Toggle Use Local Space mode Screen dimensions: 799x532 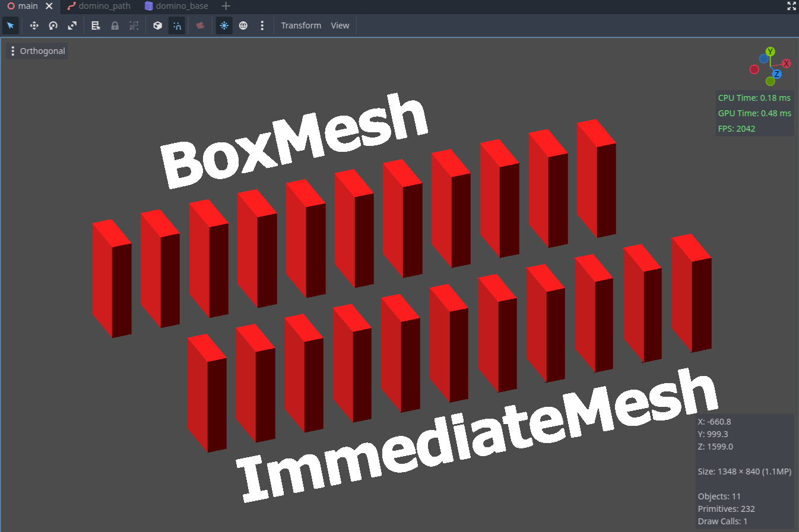[x=157, y=26]
